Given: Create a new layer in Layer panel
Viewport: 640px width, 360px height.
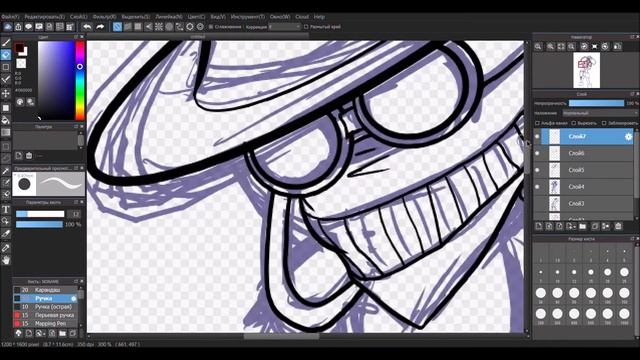Looking at the screenshot, I should (x=539, y=226).
